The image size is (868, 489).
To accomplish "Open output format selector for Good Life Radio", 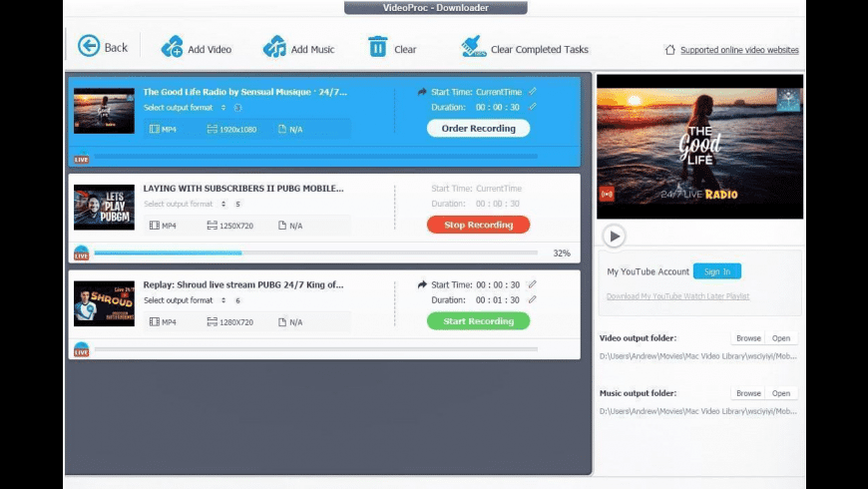I will [x=223, y=108].
